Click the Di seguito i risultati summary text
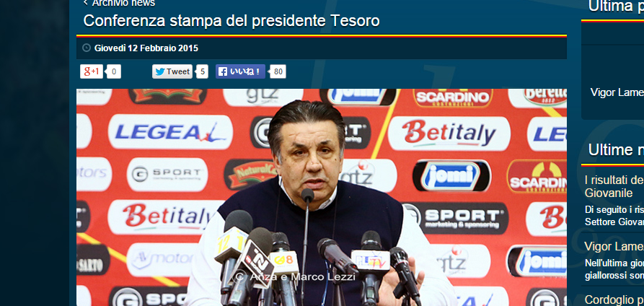Viewport: 644px width, 306px height. (614, 216)
